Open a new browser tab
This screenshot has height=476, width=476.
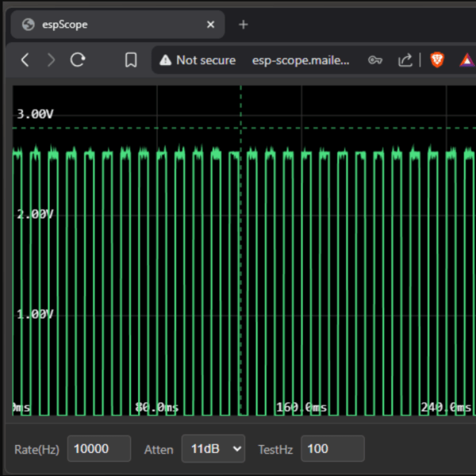(243, 25)
